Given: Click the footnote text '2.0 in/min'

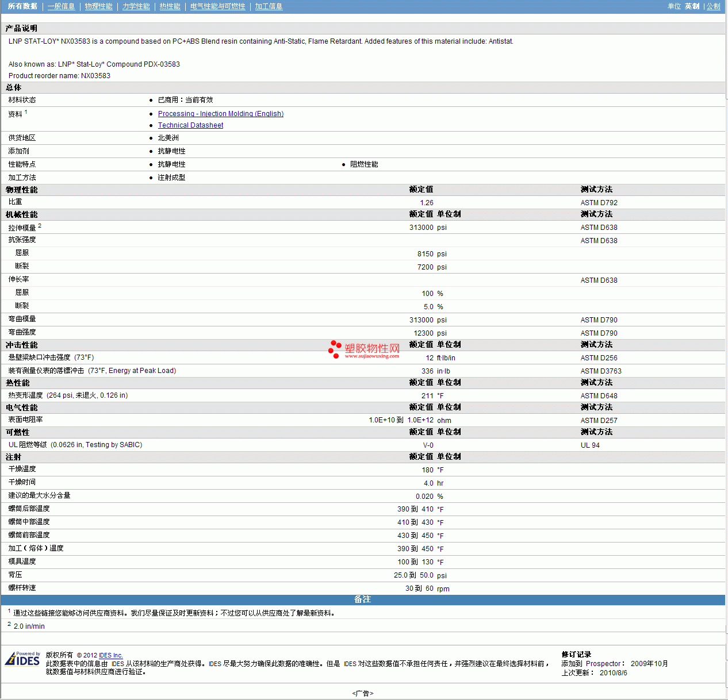Looking at the screenshot, I should coord(29,626).
